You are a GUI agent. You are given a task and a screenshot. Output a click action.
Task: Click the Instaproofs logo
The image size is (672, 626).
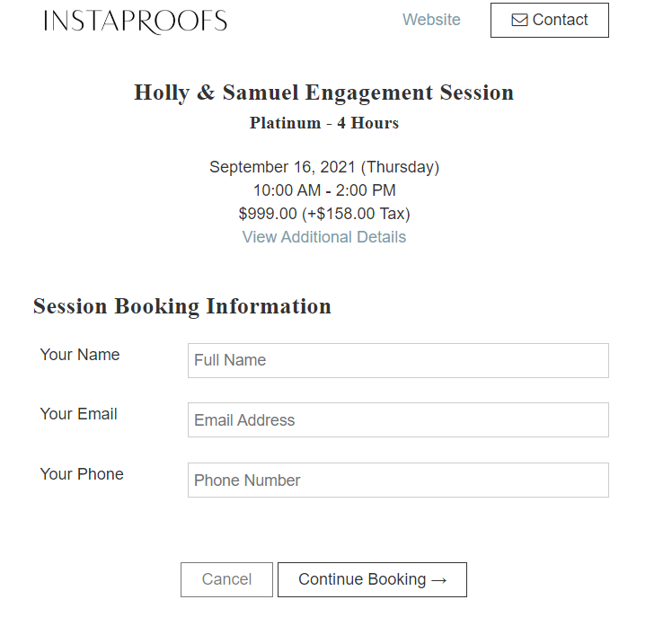(135, 22)
